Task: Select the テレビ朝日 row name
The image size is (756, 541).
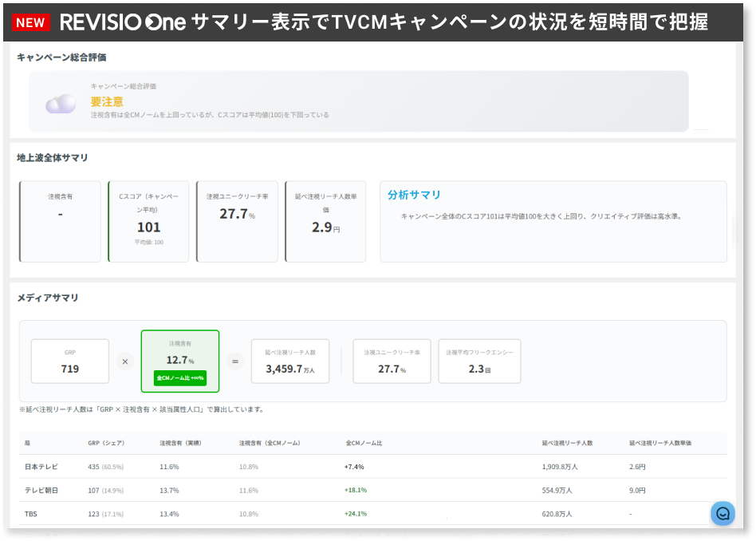Action: point(41,490)
